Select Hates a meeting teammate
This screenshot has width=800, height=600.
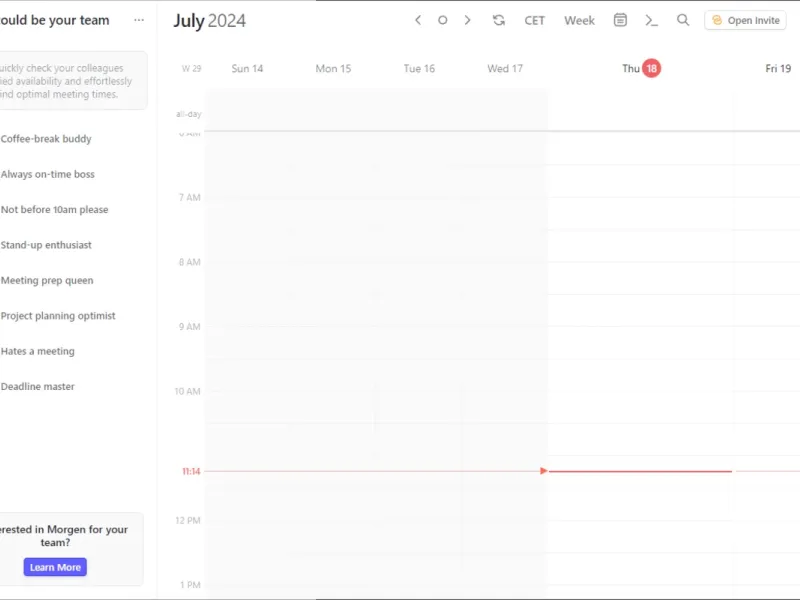[x=37, y=351]
